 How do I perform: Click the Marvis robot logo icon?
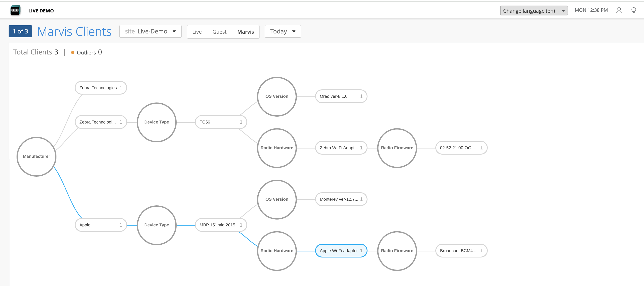[x=15, y=11]
